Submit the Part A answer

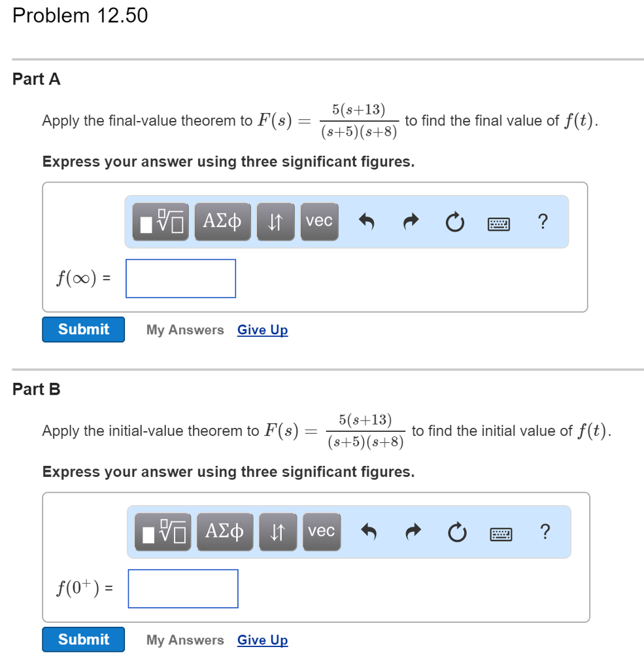(83, 329)
